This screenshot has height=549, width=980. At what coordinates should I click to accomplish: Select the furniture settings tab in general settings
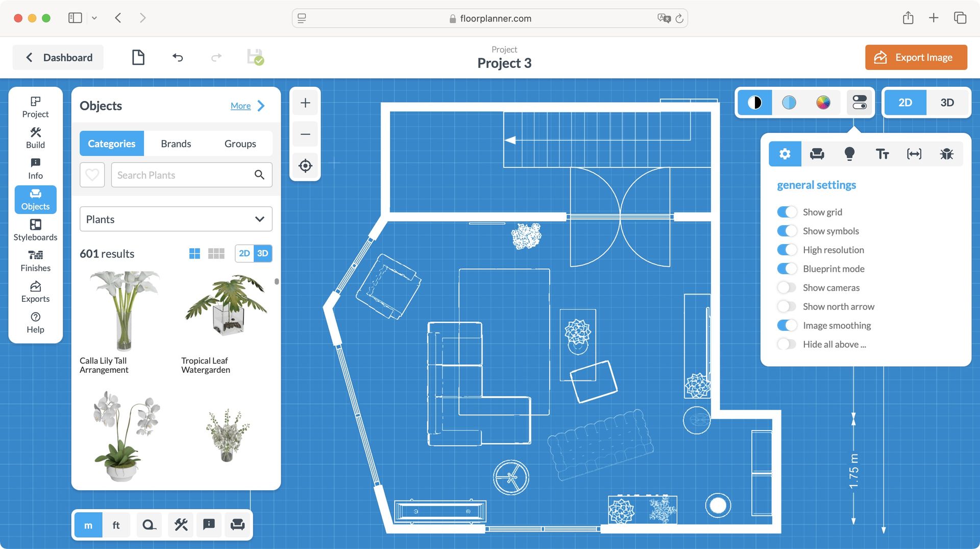coord(817,154)
